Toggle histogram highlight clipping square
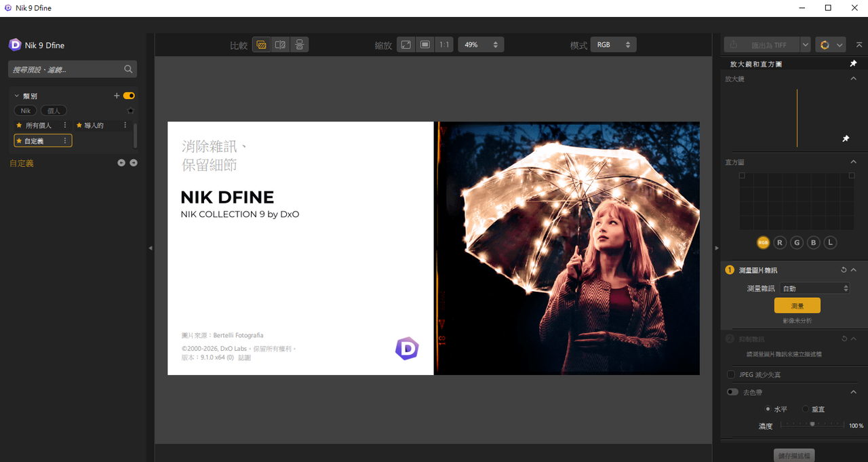Screen dimensions: 868x462 852,176
